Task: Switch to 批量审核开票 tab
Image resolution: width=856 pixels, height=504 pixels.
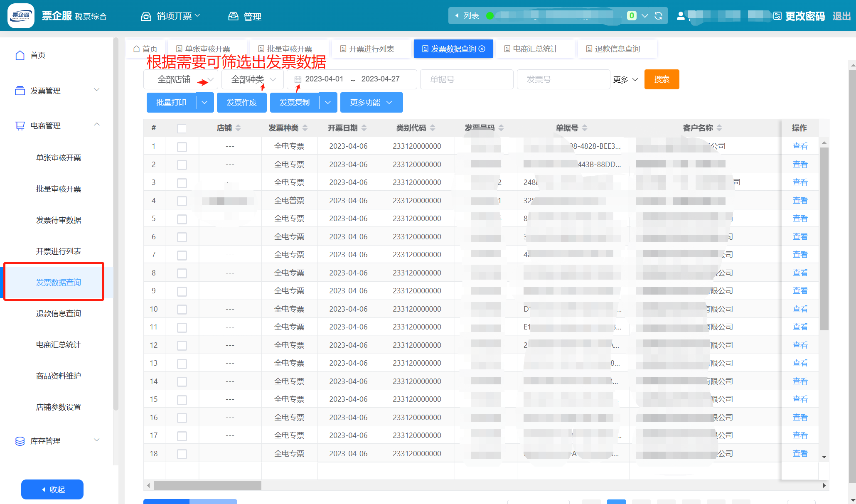Action: (x=289, y=49)
